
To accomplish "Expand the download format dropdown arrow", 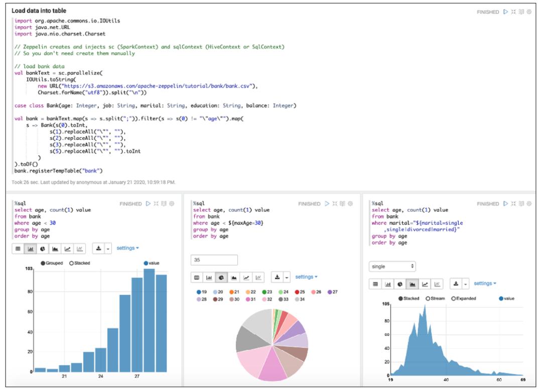I will (107, 248).
